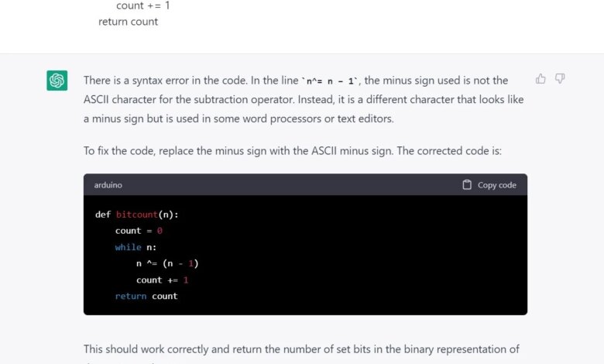This screenshot has width=604, height=364.
Task: Click the 'n ^= (n - 1)' code line
Action: point(167,263)
